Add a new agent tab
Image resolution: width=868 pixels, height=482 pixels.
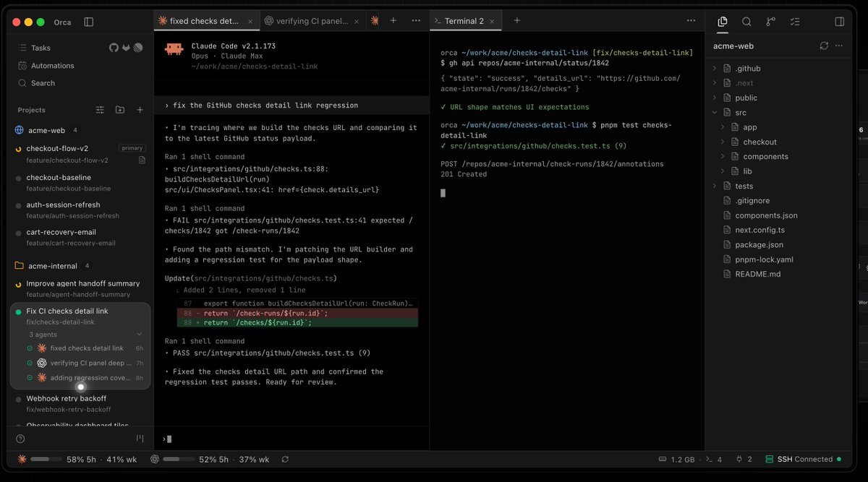(393, 21)
